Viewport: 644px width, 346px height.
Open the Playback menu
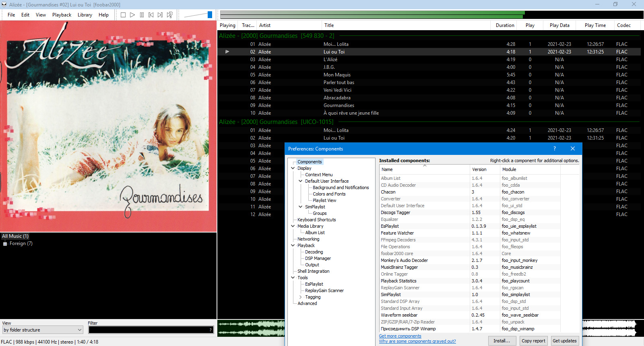pos(62,15)
